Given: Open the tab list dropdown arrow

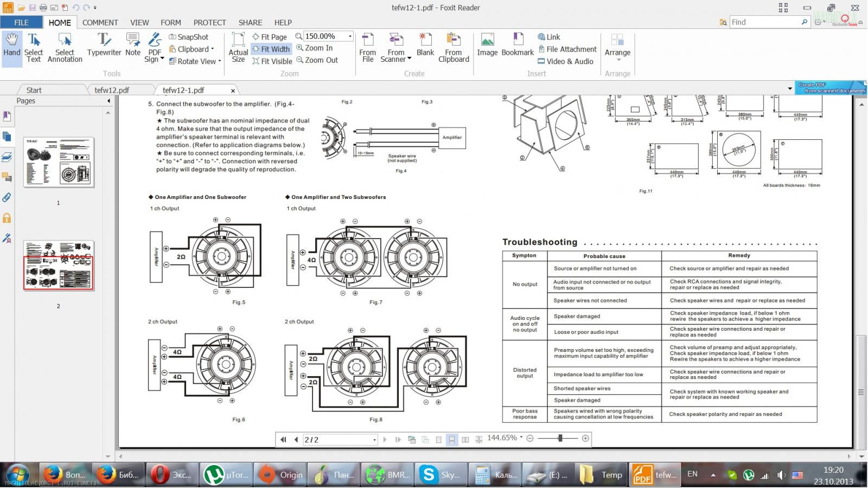Looking at the screenshot, I should pyautogui.click(x=790, y=88).
